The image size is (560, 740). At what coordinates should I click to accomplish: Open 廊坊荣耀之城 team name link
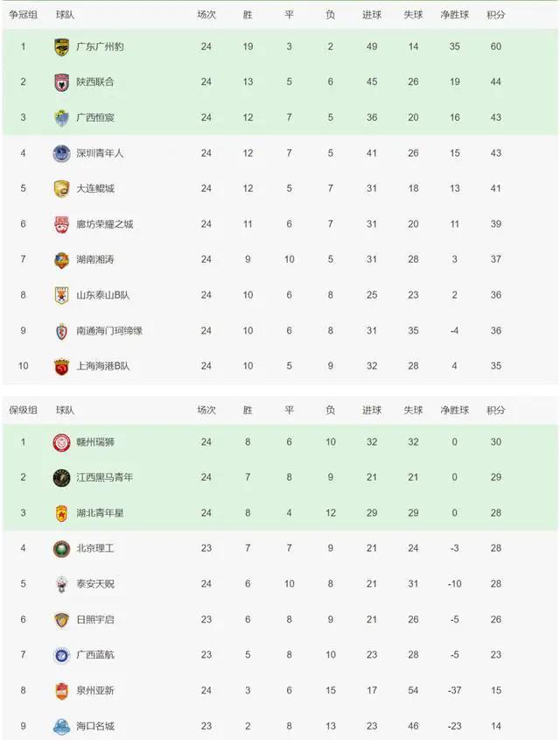click(x=105, y=224)
